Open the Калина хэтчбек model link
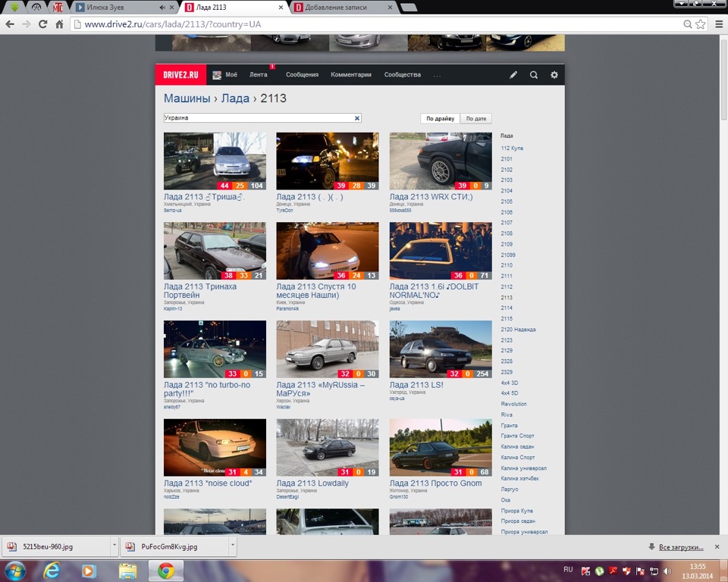The height and width of the screenshot is (582, 728). click(x=520, y=478)
